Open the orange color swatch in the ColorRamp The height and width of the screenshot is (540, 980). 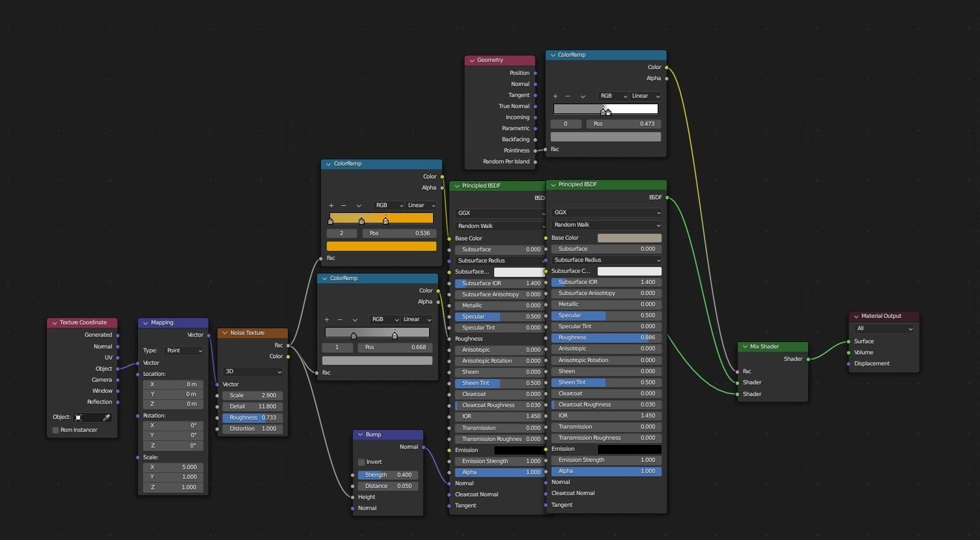(x=382, y=246)
